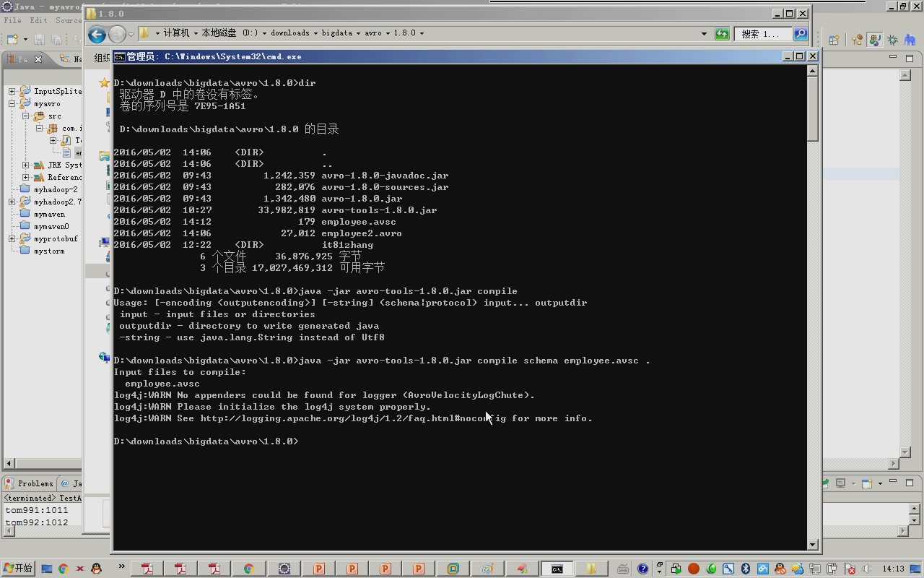Expand the Referenced Libraries node
Image resolution: width=924 pixels, height=578 pixels.
click(x=25, y=177)
